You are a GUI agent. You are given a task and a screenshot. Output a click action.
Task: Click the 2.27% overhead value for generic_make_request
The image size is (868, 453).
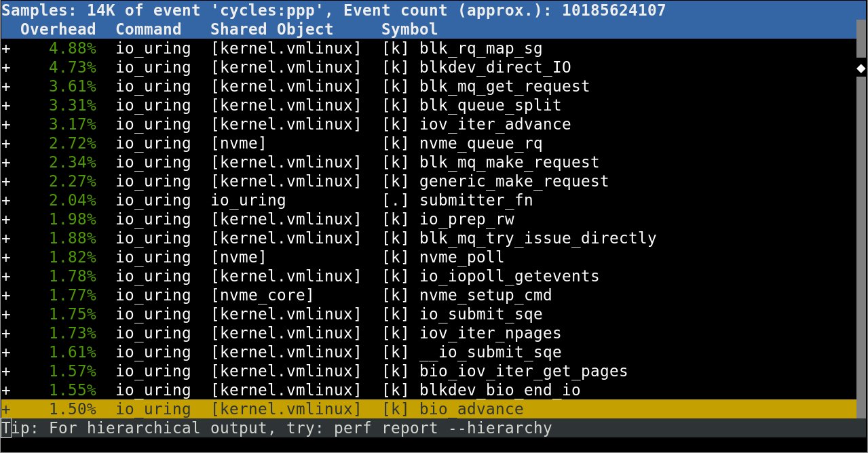[x=72, y=182]
